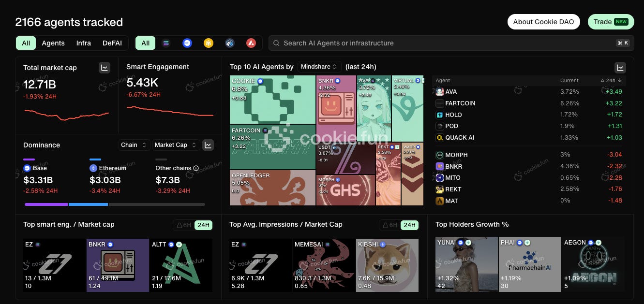This screenshot has width=644, height=304.
Task: Open PHAI card in Top Holders Growth
Action: pos(530,265)
